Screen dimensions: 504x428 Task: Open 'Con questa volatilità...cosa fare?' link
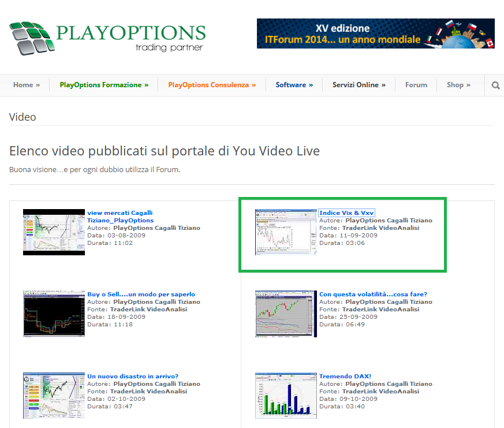(x=373, y=294)
